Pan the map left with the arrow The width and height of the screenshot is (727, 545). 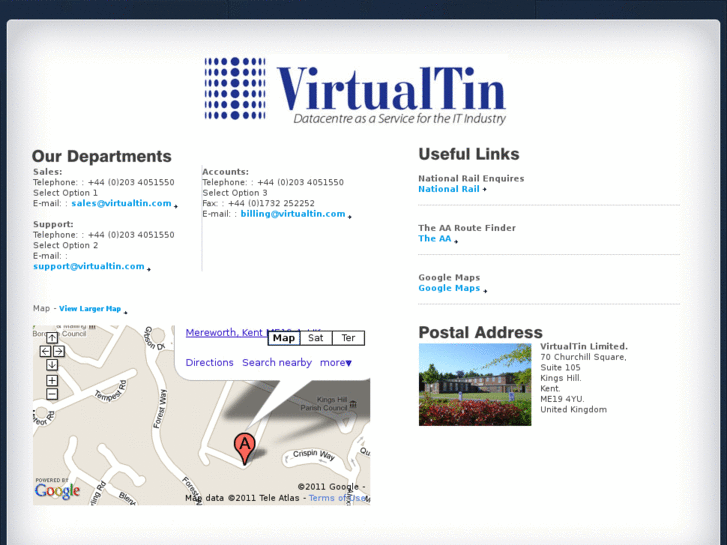(45, 352)
